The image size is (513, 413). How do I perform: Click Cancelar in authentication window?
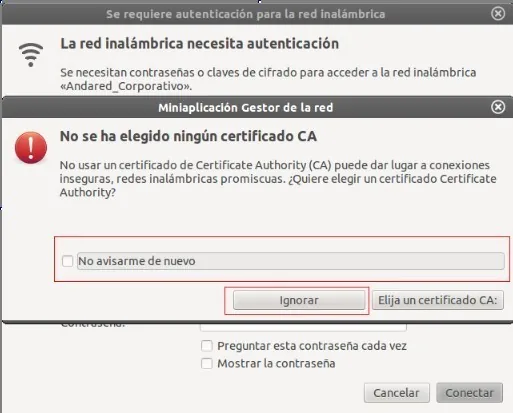(396, 393)
